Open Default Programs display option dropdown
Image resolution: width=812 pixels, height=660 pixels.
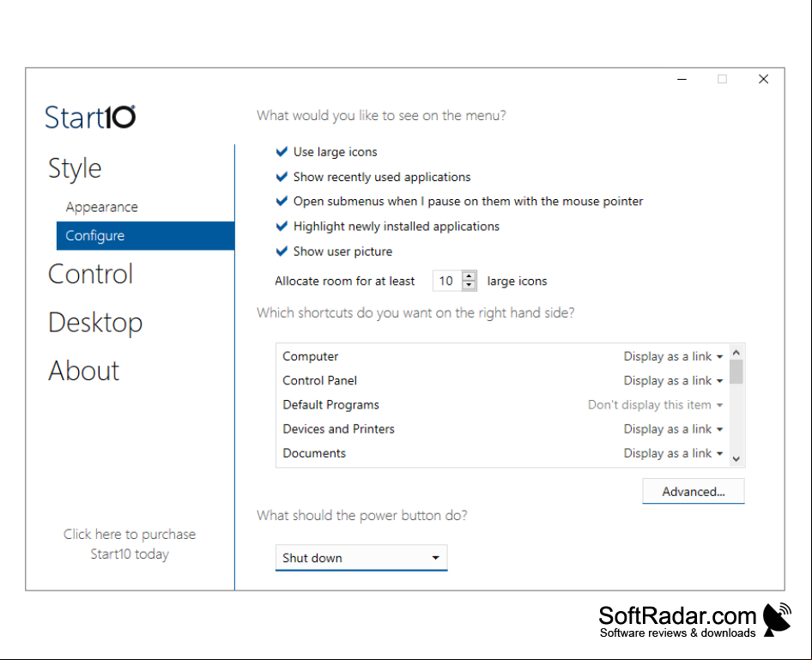(655, 405)
